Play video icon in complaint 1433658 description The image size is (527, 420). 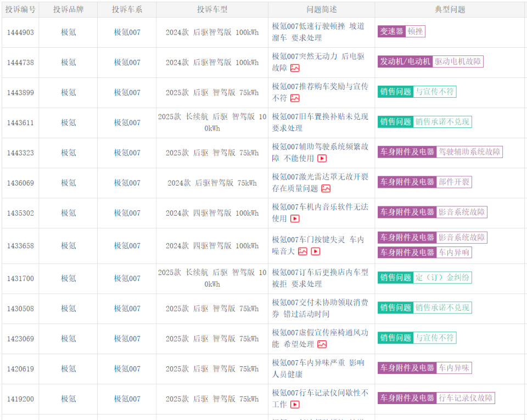315,251
